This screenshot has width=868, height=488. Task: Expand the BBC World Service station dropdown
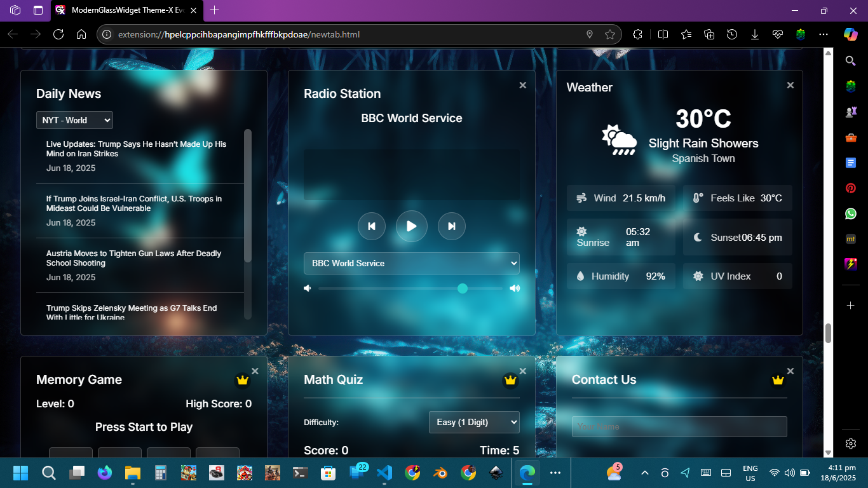(x=411, y=263)
